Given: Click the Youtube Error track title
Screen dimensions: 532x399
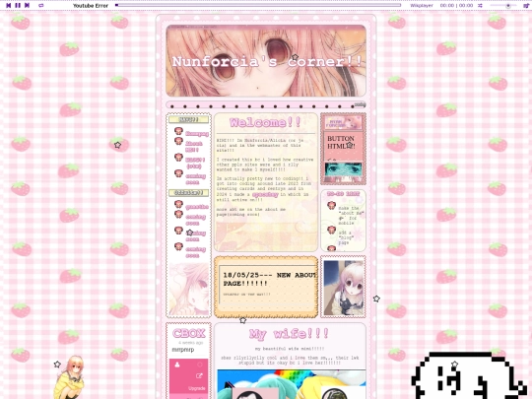Looking at the screenshot, I should 91,6.
